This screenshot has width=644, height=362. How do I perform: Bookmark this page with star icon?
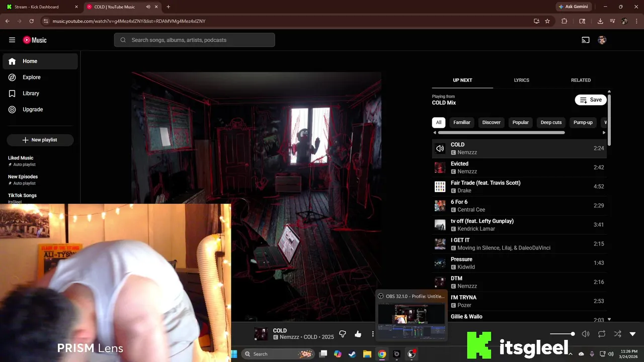(x=547, y=21)
